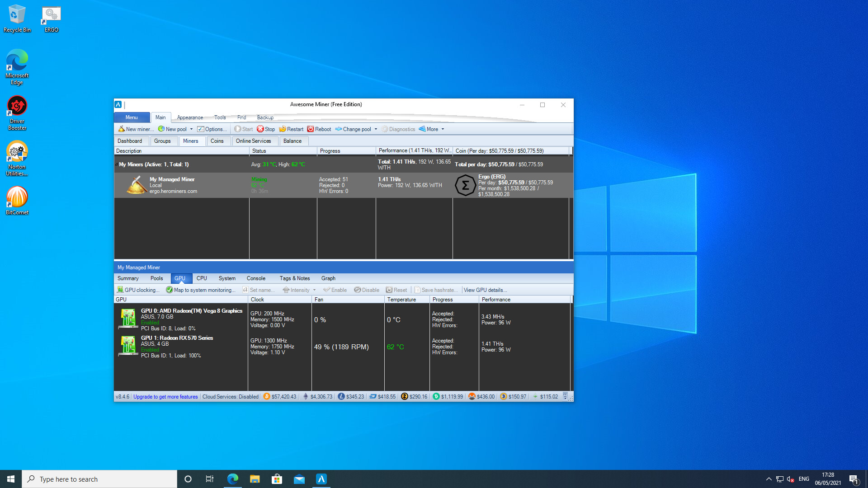868x488 pixels.
Task: Click Upgrade to get more features link
Action: tap(165, 397)
